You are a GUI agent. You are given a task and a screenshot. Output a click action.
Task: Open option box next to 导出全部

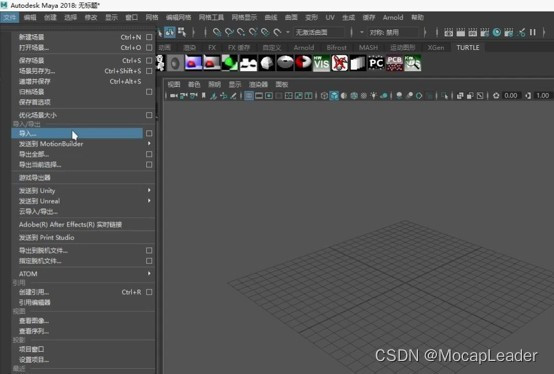pyautogui.click(x=149, y=154)
